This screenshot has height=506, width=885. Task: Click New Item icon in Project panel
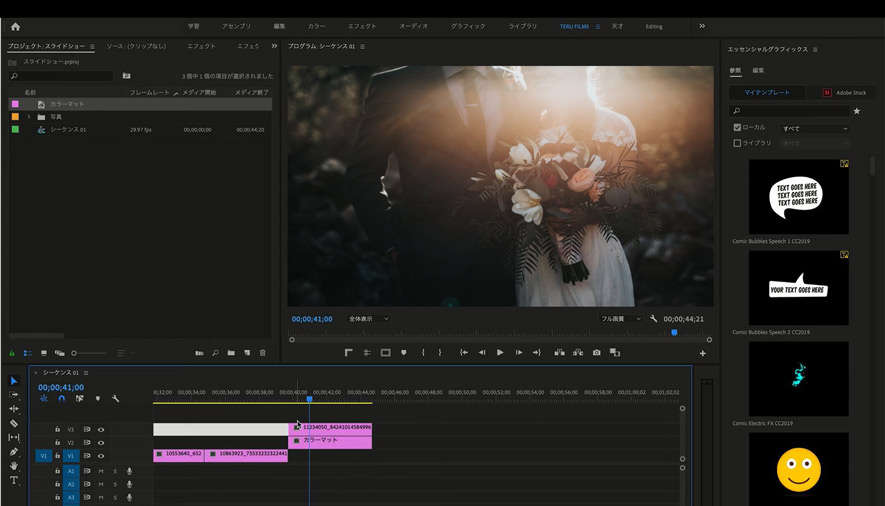247,353
